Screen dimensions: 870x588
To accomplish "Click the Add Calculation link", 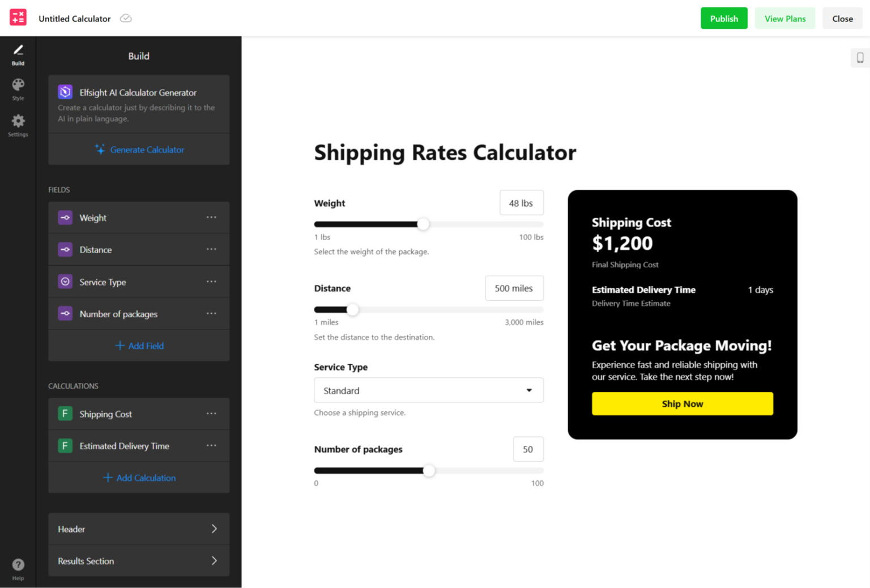I will [x=139, y=478].
